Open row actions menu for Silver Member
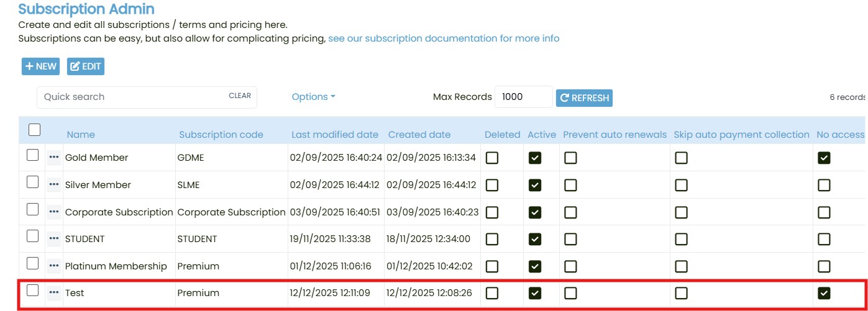Image resolution: width=868 pixels, height=311 pixels. coord(54,185)
